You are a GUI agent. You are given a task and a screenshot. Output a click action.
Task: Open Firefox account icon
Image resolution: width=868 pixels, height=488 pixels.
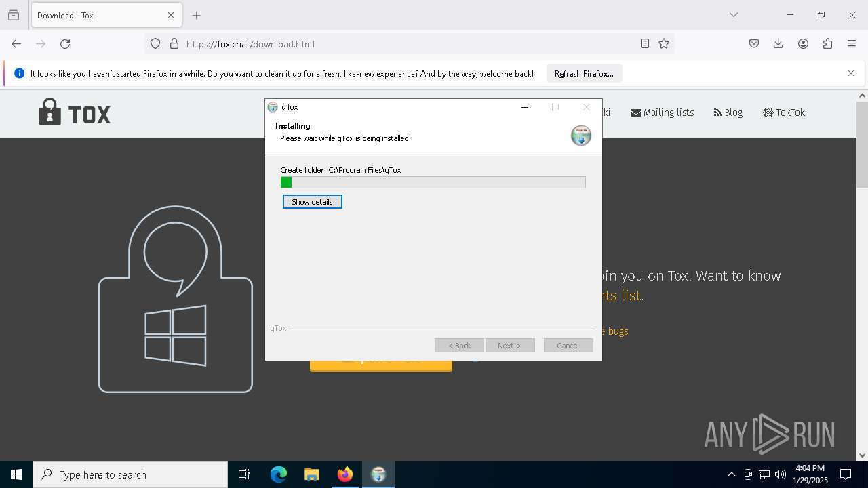click(x=803, y=44)
